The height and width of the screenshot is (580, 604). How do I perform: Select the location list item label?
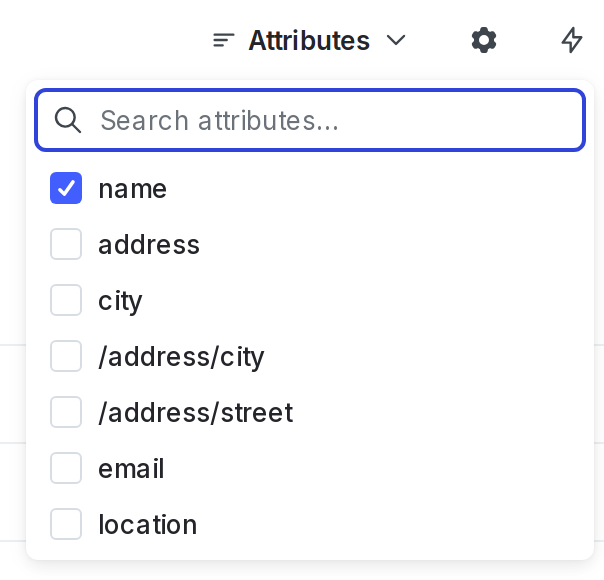pos(147,525)
